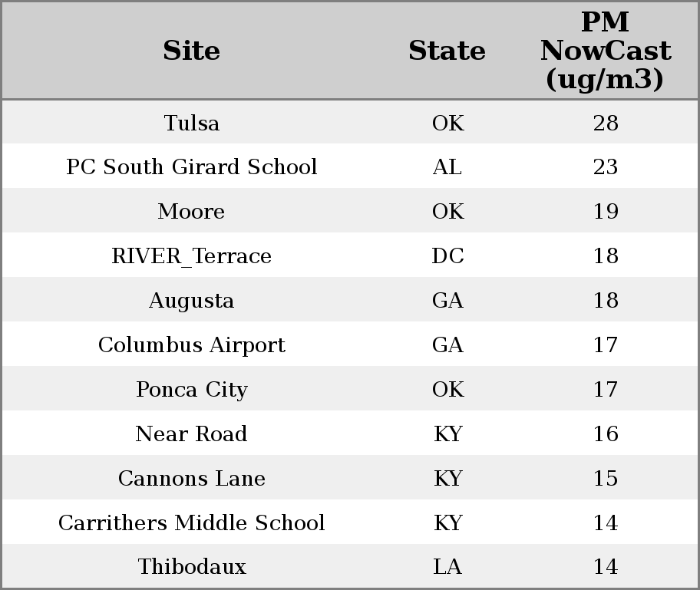This screenshot has width=700, height=590.
Task: Click the PM NowCast column header
Action: [606, 51]
